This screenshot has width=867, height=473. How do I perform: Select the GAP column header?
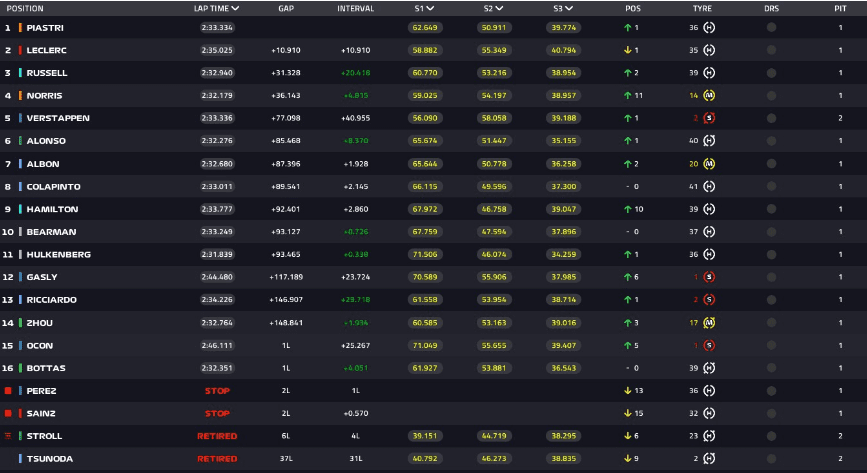[286, 8]
